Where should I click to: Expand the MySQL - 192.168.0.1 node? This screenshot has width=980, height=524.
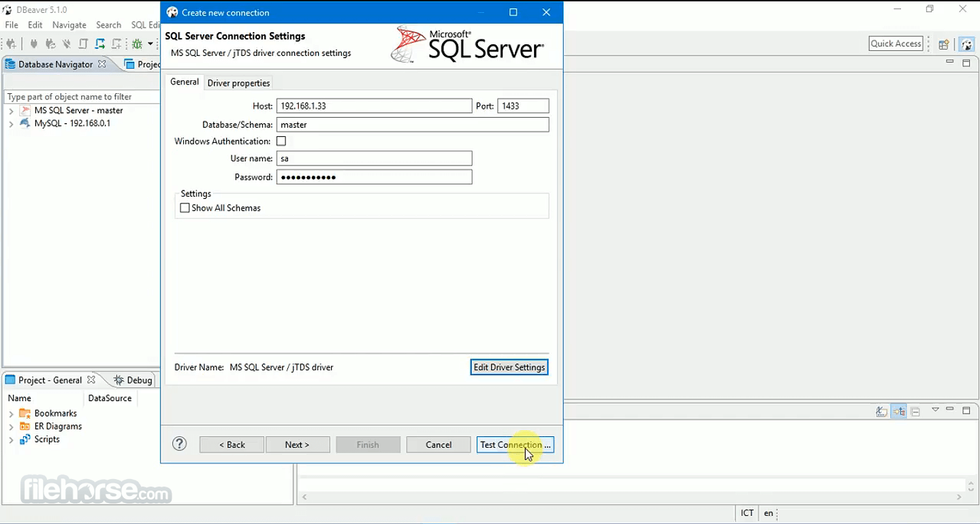click(11, 124)
